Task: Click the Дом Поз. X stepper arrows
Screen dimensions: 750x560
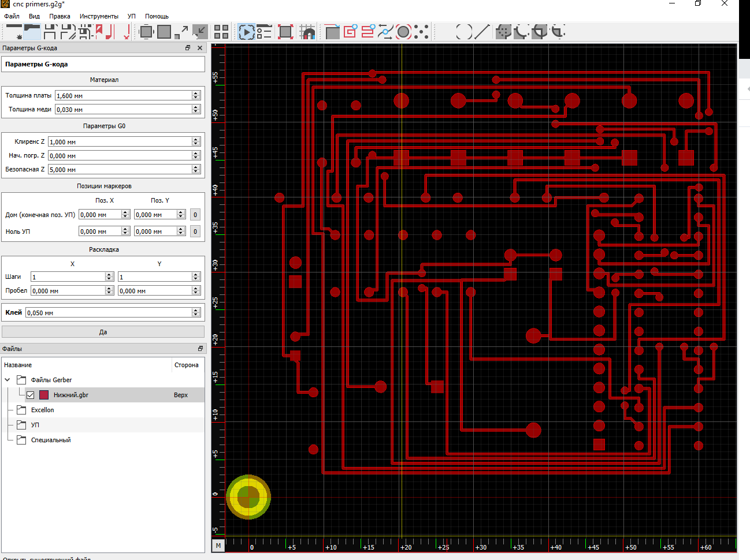Action: 125,215
